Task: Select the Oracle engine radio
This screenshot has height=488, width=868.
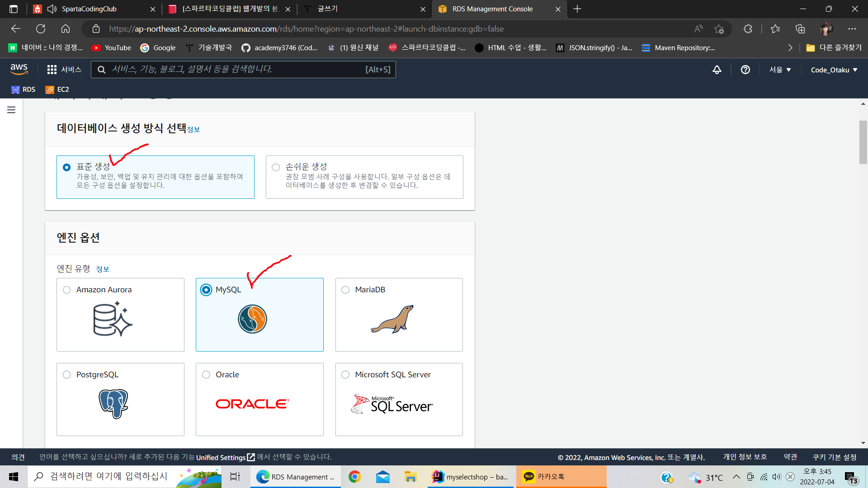Action: click(x=206, y=375)
